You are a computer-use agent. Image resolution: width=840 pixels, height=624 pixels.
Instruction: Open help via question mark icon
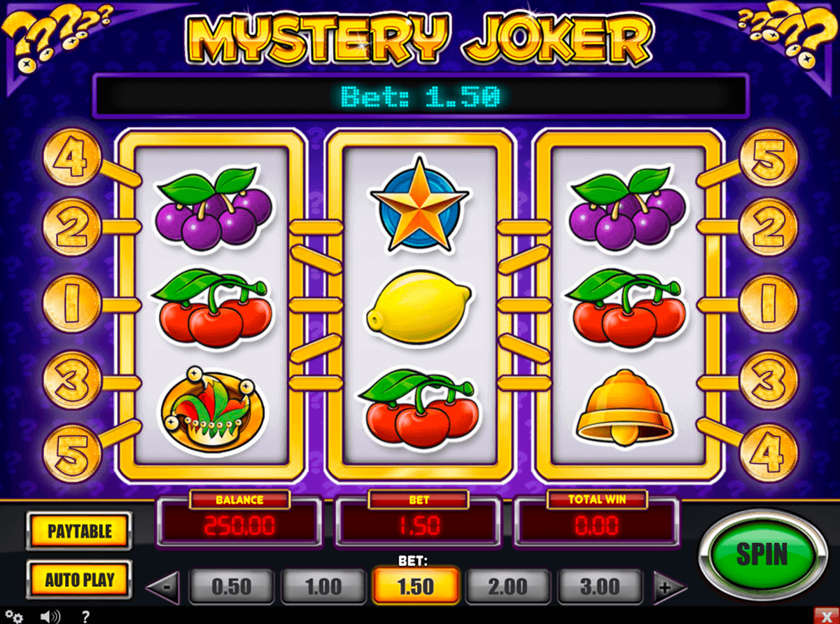(85, 617)
